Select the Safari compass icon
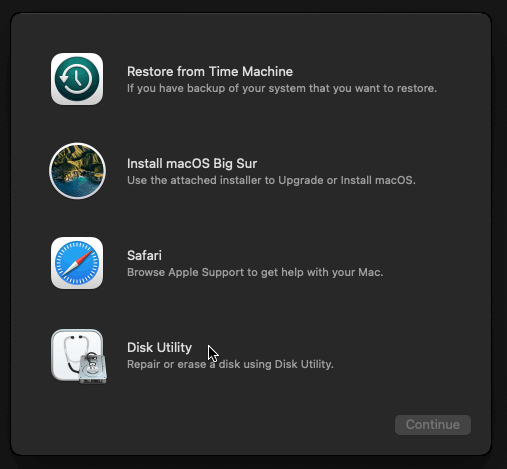 [77, 263]
